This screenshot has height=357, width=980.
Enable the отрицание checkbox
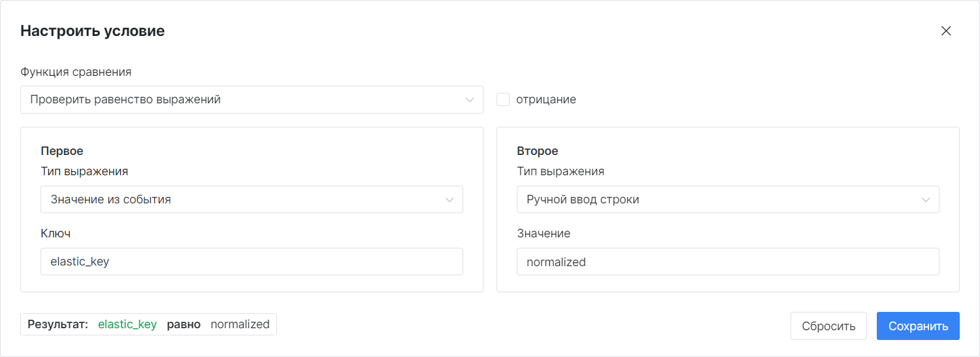[x=503, y=99]
